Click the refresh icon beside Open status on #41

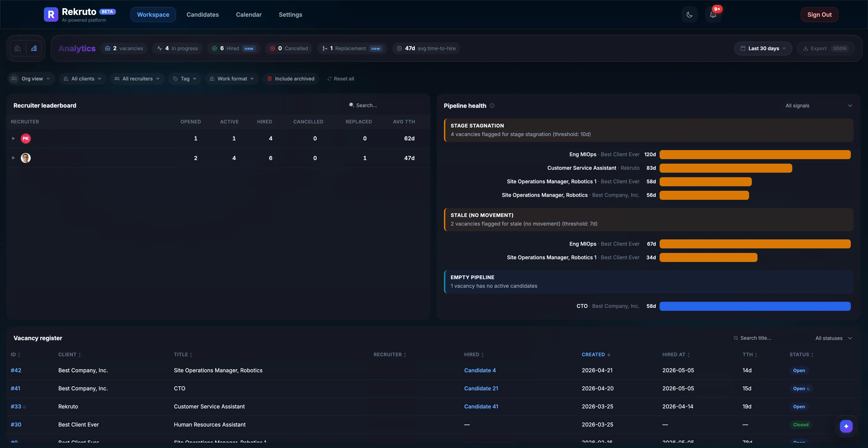click(x=808, y=389)
